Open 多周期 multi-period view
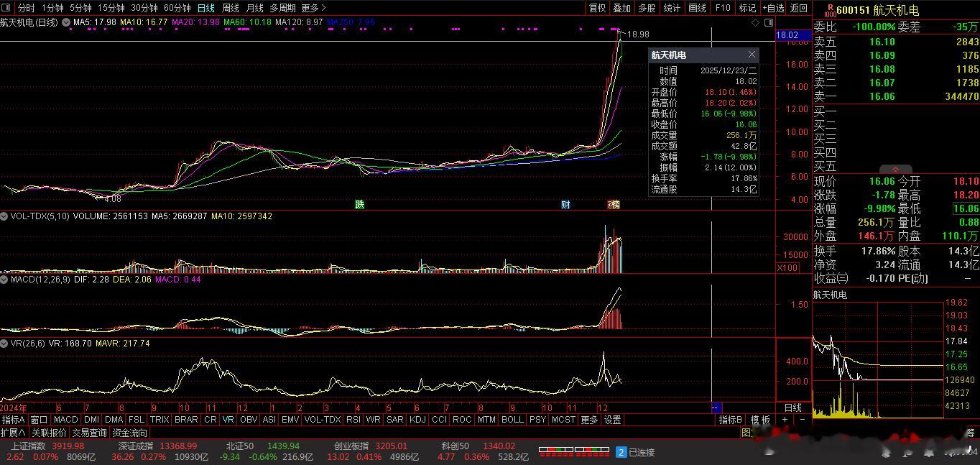Image resolution: width=980 pixels, height=465 pixels. tap(283, 8)
